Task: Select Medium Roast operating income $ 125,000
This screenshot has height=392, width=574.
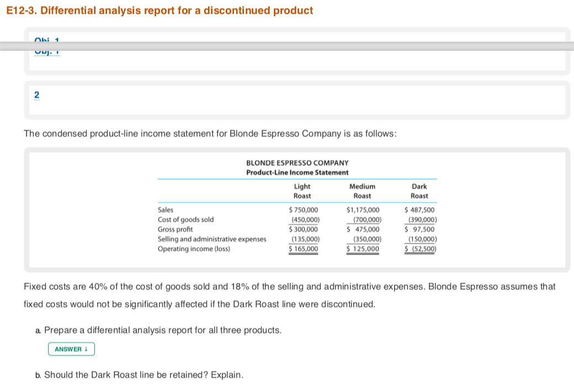Action: click(363, 249)
